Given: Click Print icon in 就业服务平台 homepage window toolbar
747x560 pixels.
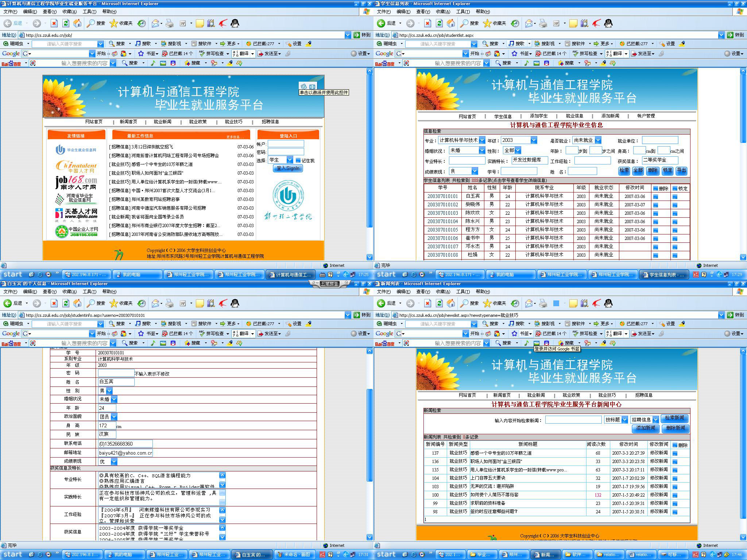Looking at the screenshot, I should pos(170,23).
